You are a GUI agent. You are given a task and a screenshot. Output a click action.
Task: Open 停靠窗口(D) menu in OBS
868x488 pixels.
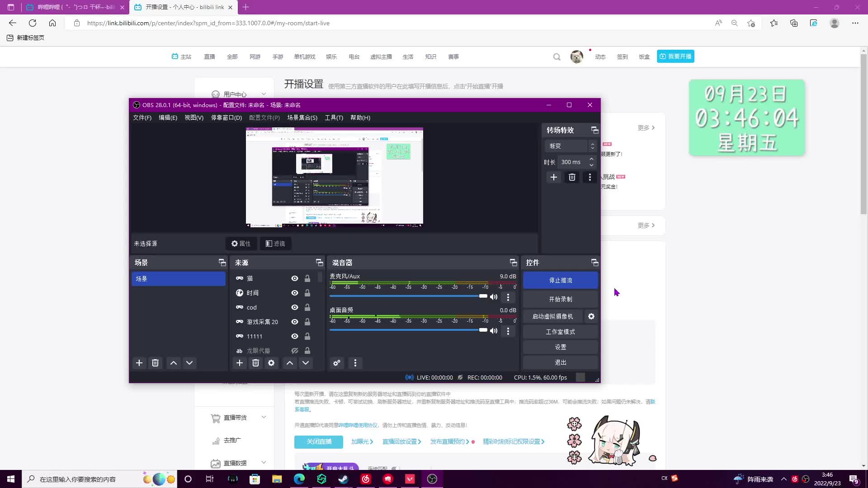[x=226, y=117]
